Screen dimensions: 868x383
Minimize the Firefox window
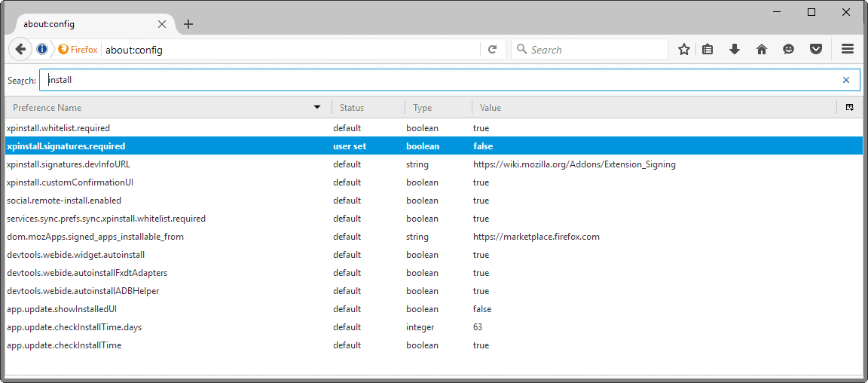coord(778,12)
